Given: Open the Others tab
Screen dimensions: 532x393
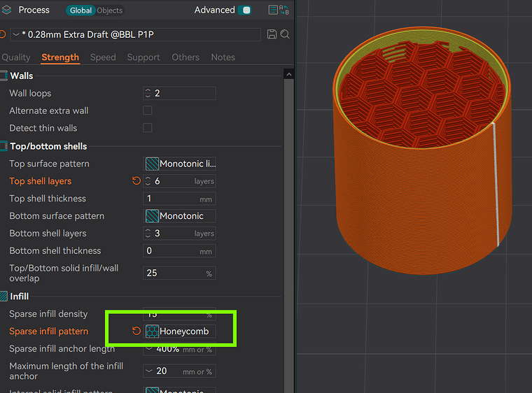Looking at the screenshot, I should [185, 57].
